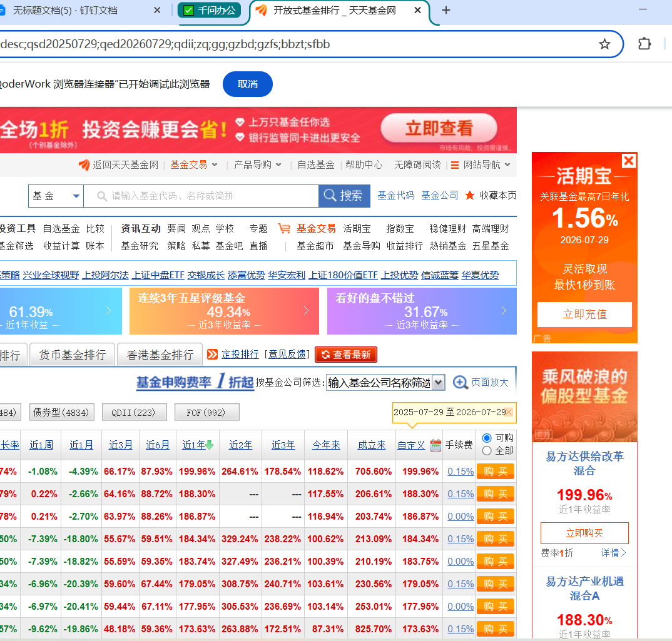Sort table by 成立来 column
This screenshot has height=641, width=672.
(372, 445)
